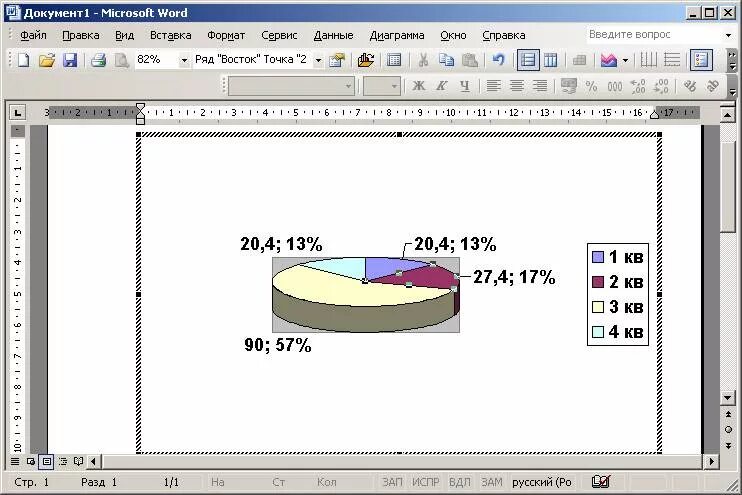742x495 pixels.
Task: Paste from clipboard with the Paste icon
Action: [469, 60]
